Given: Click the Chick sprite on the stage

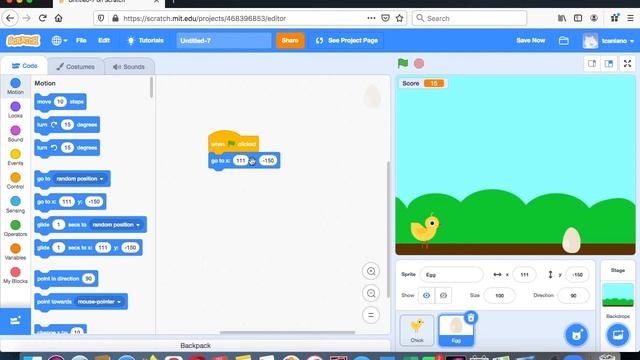Looking at the screenshot, I should point(425,230).
